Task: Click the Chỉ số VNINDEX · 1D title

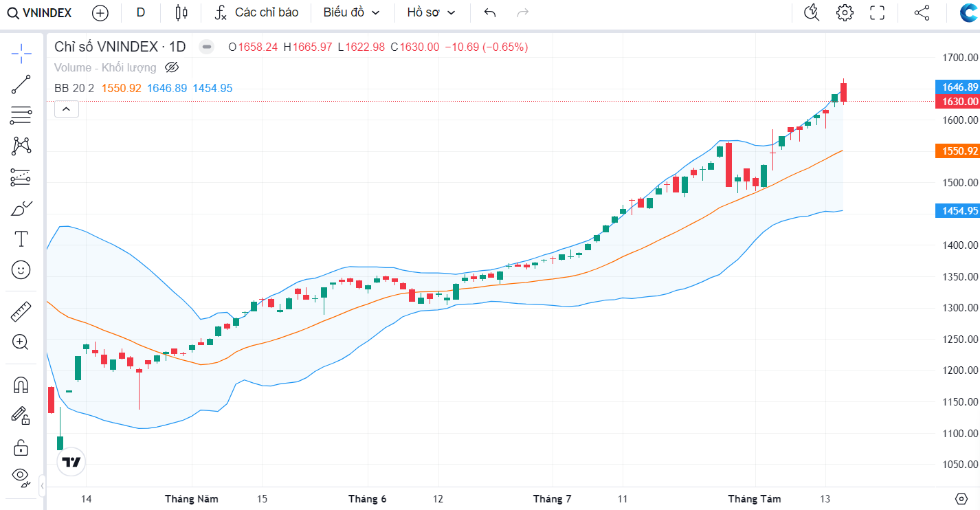Action: coord(120,47)
